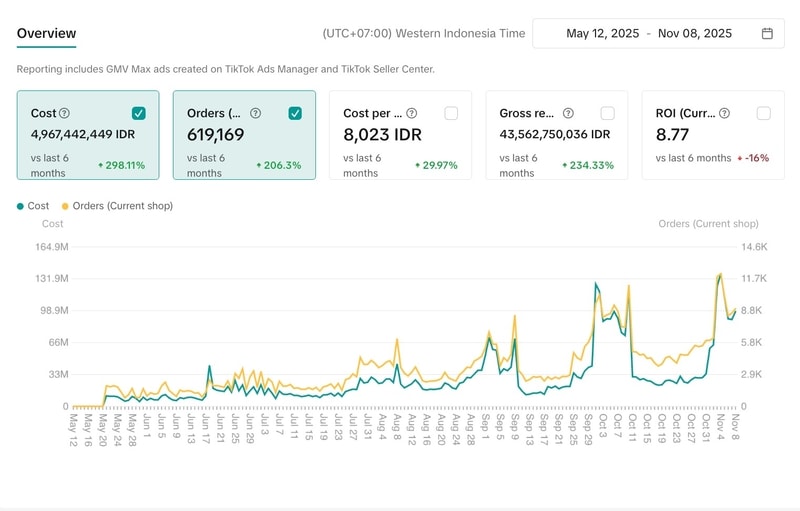Open the date range picker dropdown

658,33
